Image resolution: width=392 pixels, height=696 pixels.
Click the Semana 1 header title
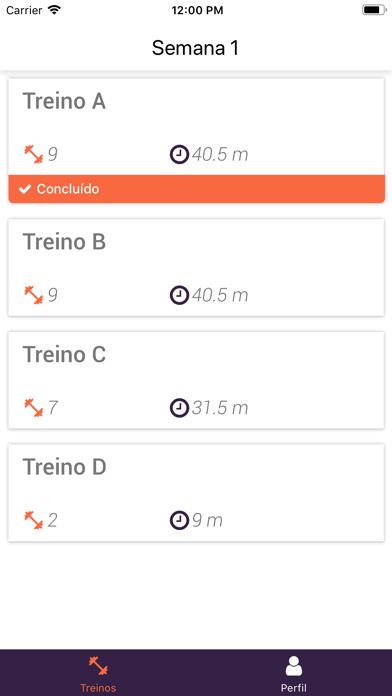click(x=195, y=47)
